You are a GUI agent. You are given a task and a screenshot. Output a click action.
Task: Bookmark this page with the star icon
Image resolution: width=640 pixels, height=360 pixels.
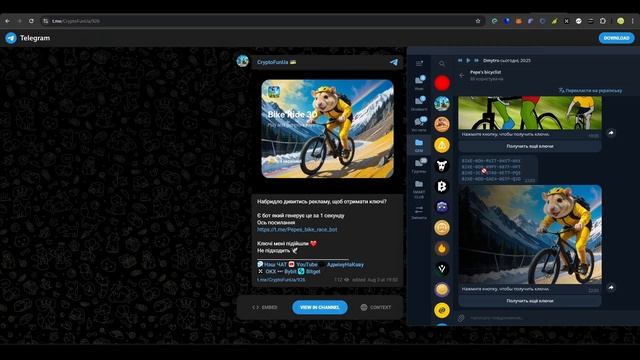(x=478, y=21)
